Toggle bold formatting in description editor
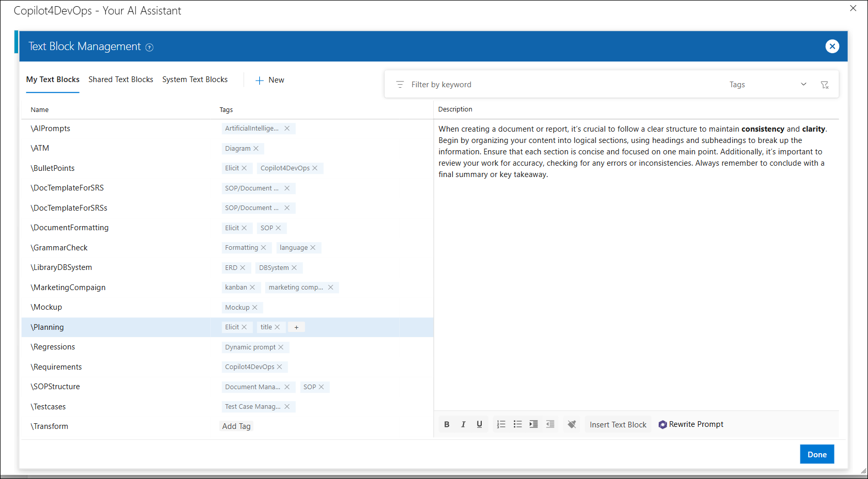Screen dimensions: 868x479 (x=447, y=424)
